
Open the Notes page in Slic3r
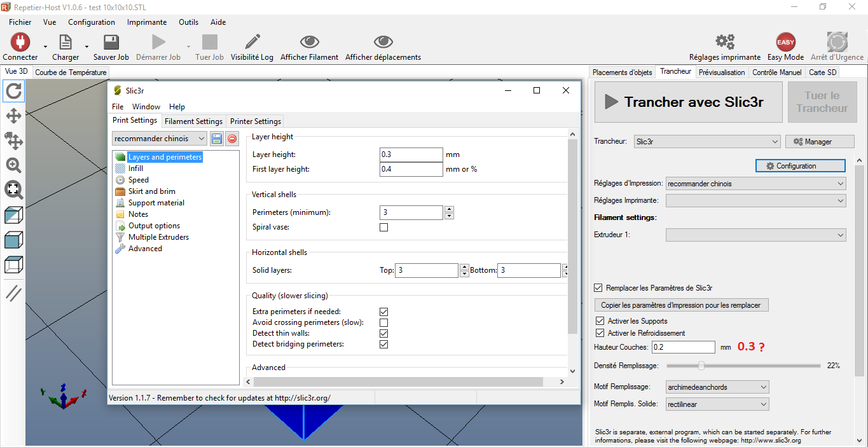tap(138, 214)
